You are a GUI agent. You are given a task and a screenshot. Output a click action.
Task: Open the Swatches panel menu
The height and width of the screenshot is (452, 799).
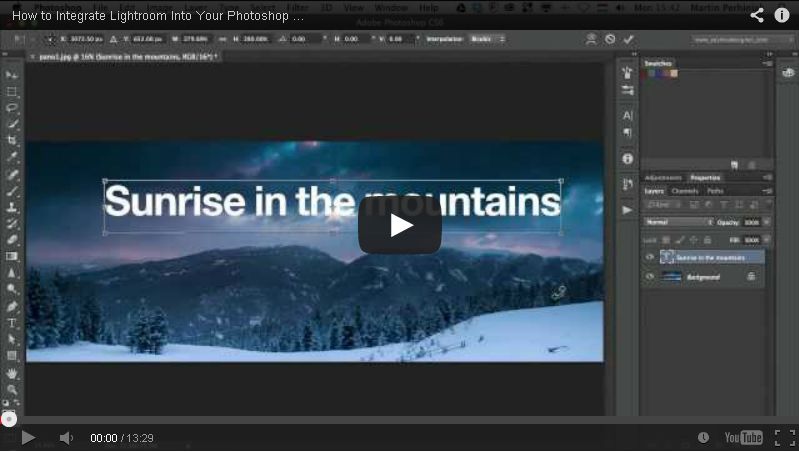coord(768,63)
